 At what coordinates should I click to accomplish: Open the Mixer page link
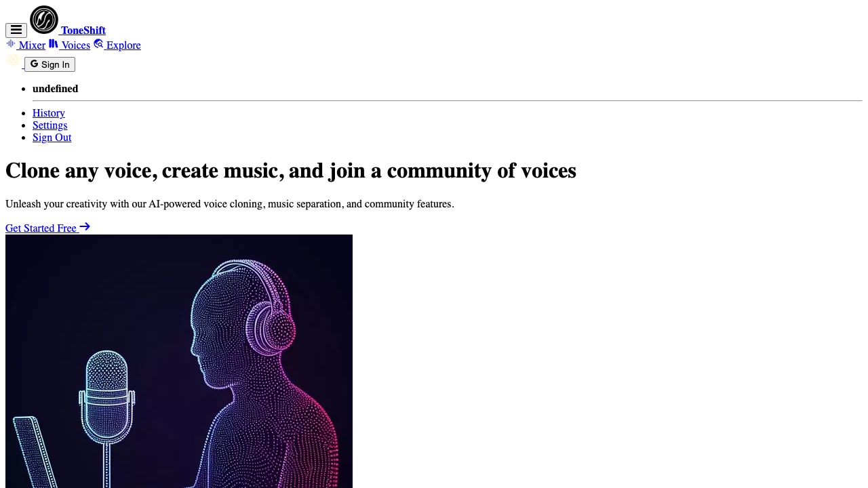(x=32, y=45)
